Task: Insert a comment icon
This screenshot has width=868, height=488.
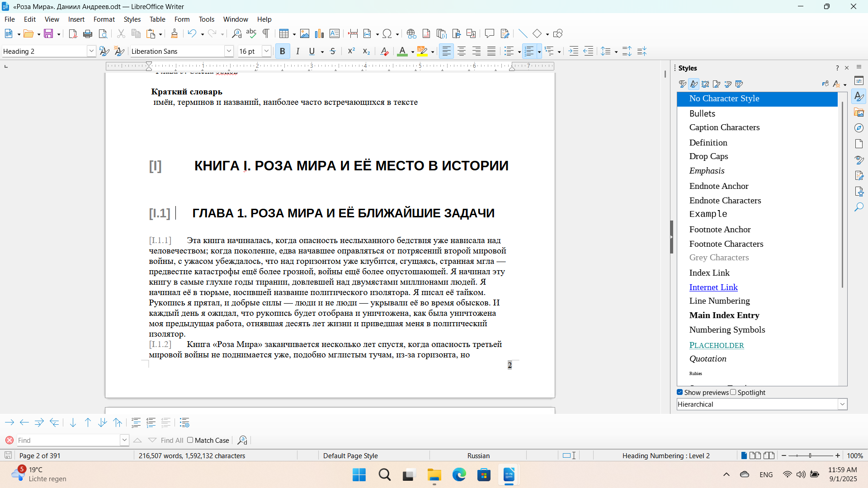Action: [490, 33]
